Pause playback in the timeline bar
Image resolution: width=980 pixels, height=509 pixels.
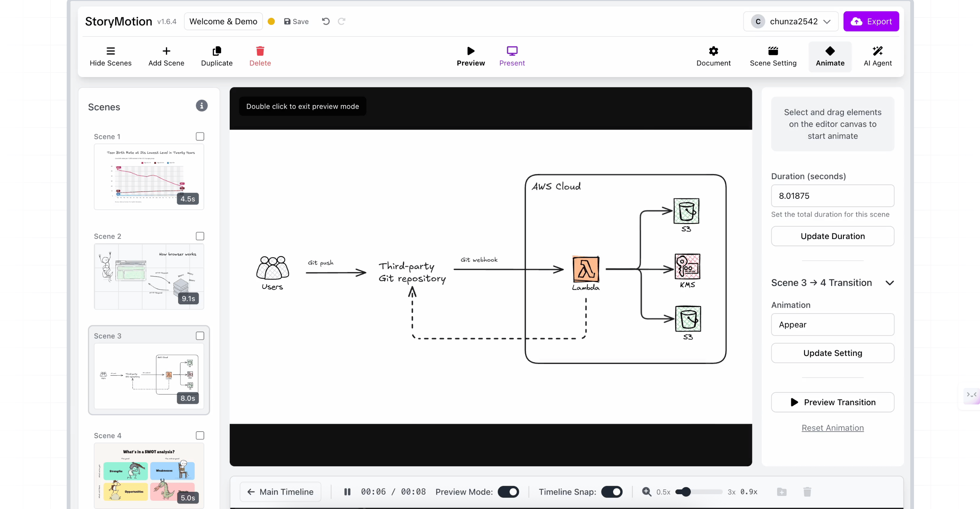click(x=347, y=492)
